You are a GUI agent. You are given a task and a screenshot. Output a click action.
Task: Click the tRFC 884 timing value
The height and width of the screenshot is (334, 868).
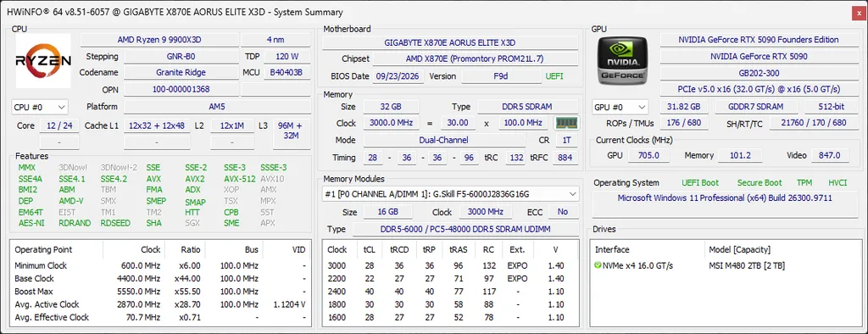(x=565, y=158)
